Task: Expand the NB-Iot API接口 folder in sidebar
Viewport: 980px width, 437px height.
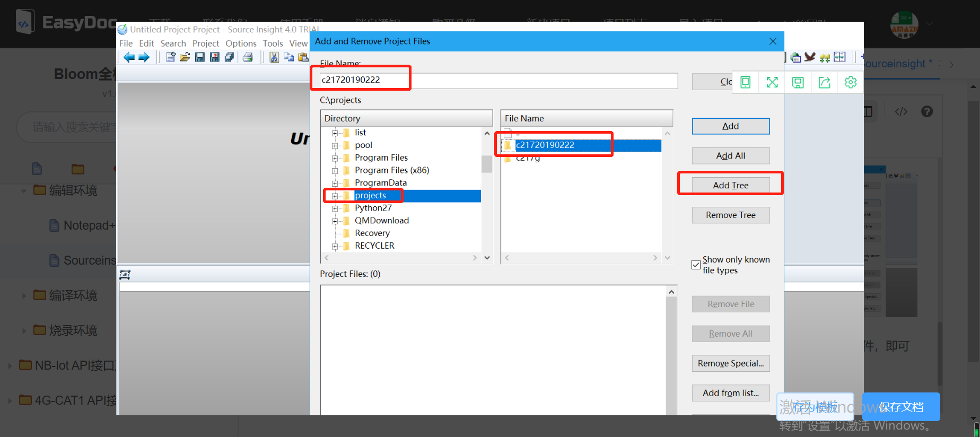Action: pyautogui.click(x=10, y=366)
